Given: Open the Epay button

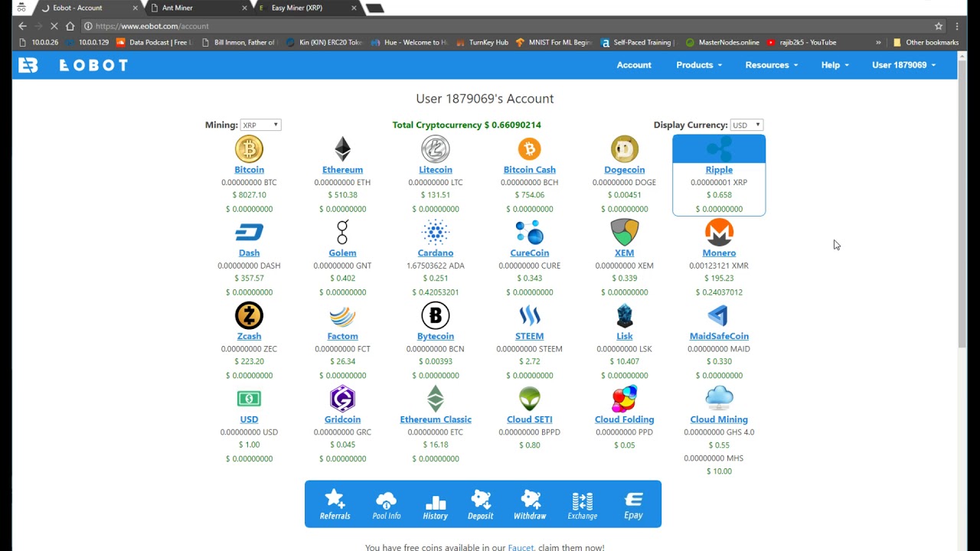Looking at the screenshot, I should (633, 504).
